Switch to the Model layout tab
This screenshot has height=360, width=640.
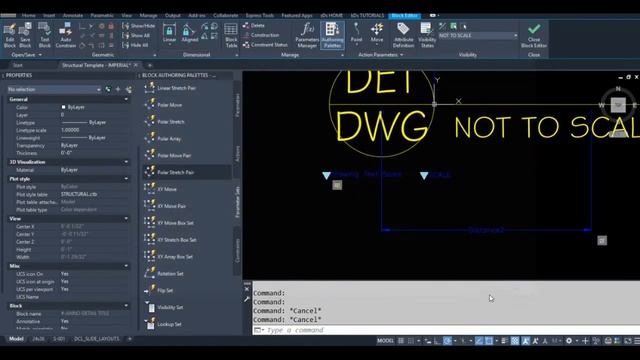click(16, 339)
